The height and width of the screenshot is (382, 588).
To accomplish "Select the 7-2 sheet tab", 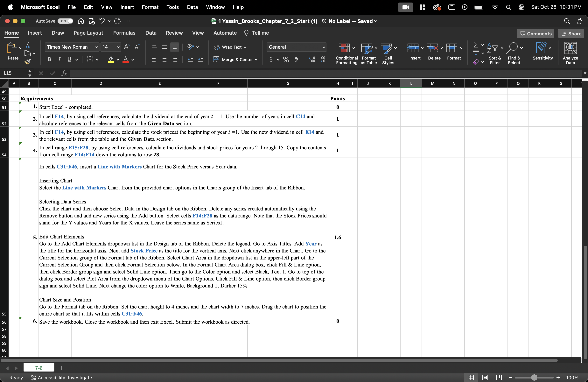I will [x=39, y=368].
